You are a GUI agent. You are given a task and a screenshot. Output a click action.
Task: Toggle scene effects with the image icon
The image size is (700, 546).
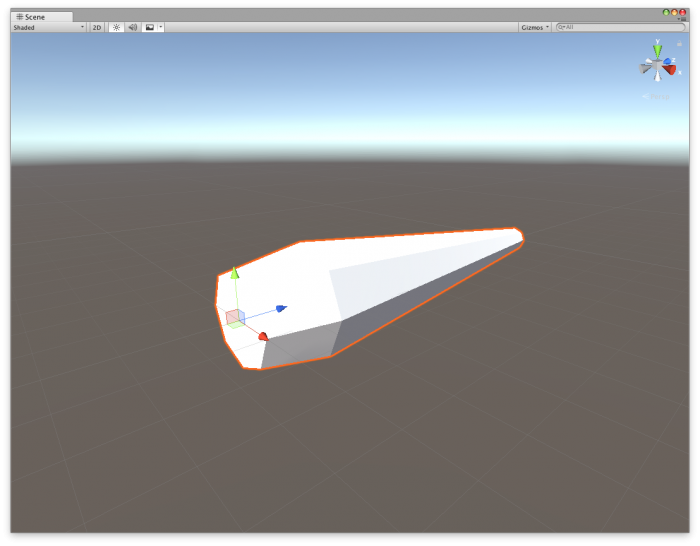(149, 28)
